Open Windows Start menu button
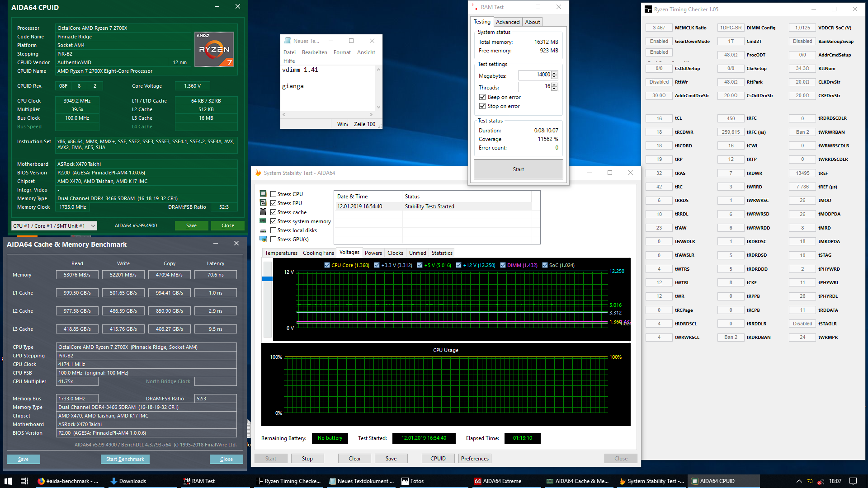The width and height of the screenshot is (868, 488). [x=8, y=481]
